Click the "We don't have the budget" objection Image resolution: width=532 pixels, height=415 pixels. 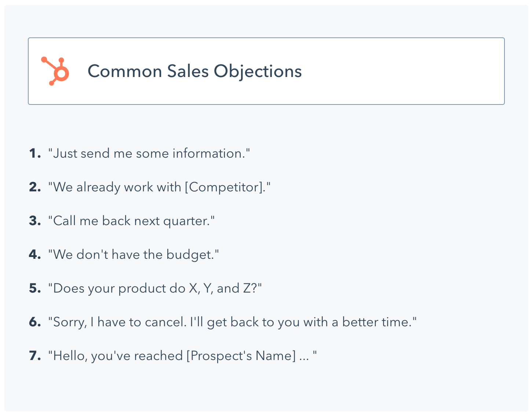[134, 254]
